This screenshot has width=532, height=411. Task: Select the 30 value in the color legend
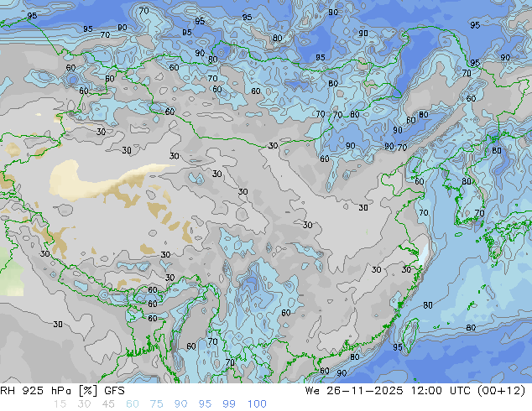click(x=84, y=404)
